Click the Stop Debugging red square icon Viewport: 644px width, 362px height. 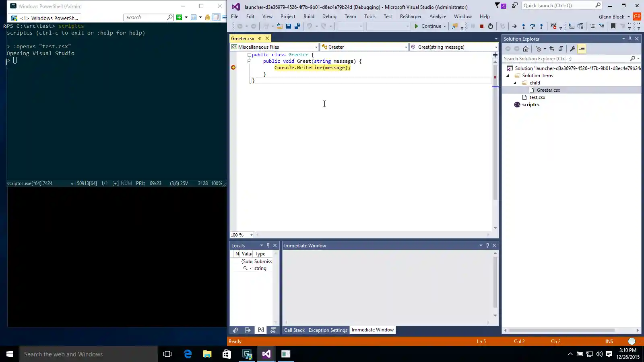(481, 26)
